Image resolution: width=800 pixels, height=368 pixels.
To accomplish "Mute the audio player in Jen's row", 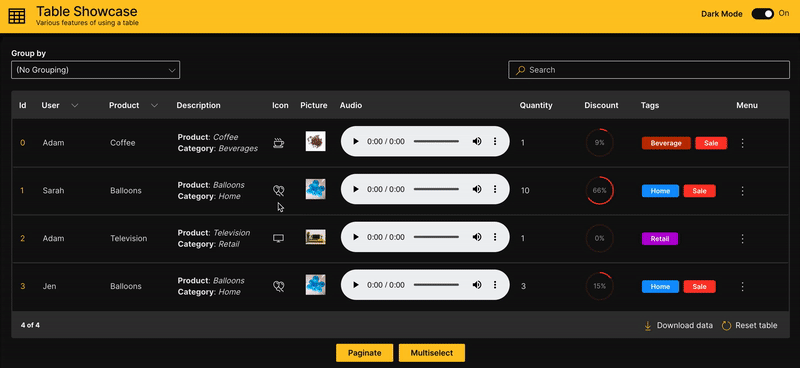I will pyautogui.click(x=477, y=285).
